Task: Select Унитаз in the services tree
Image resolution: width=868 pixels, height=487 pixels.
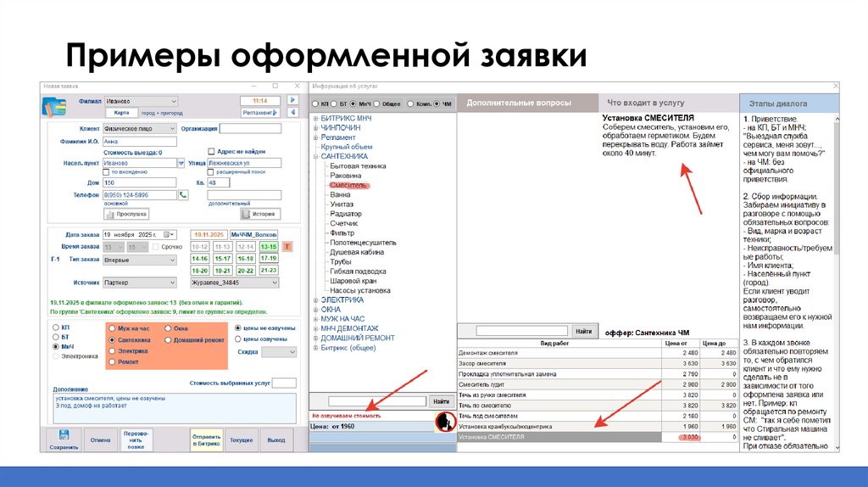Action: tap(342, 204)
